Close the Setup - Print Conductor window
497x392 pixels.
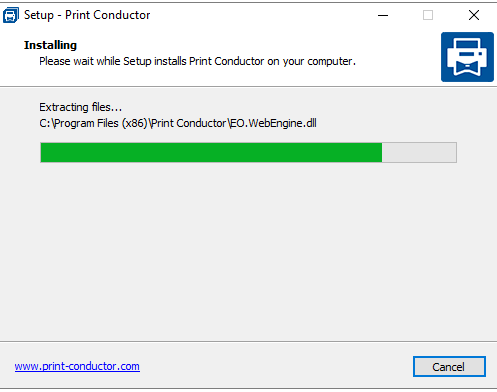coord(474,15)
